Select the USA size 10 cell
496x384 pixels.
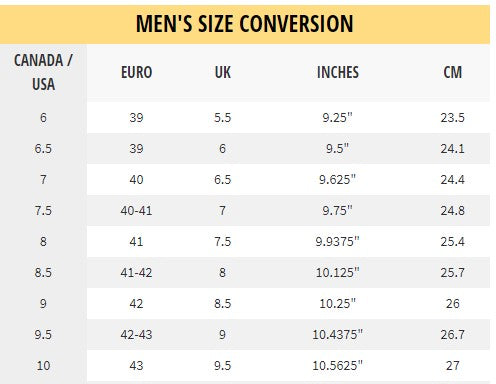[43, 366]
